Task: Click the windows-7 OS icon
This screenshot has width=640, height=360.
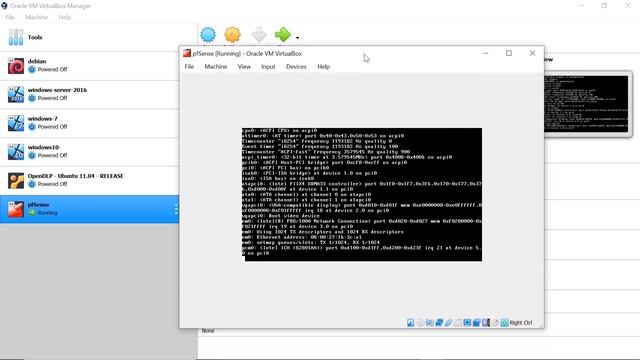Action: click(x=16, y=123)
